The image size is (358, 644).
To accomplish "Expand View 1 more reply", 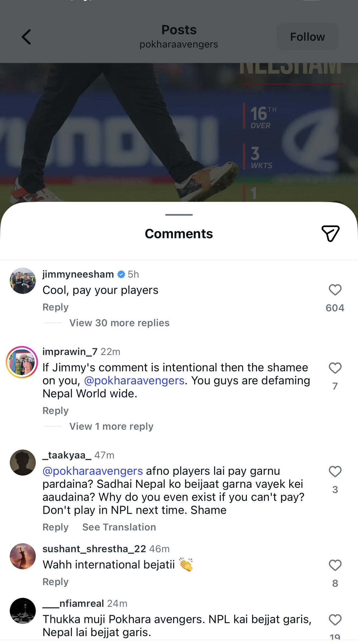I will click(111, 426).
